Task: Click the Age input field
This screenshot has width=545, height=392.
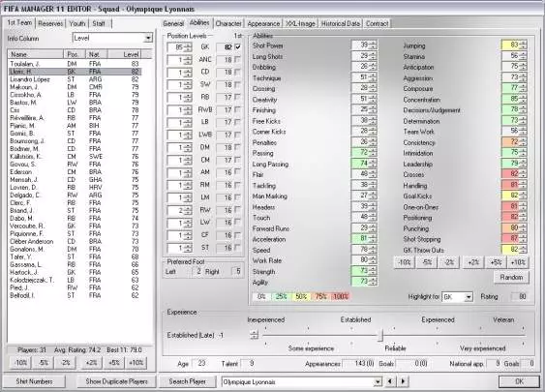Action: (200, 364)
